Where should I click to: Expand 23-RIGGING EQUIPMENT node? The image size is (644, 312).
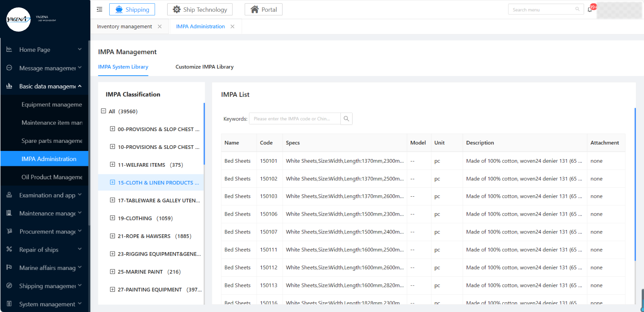(x=113, y=254)
